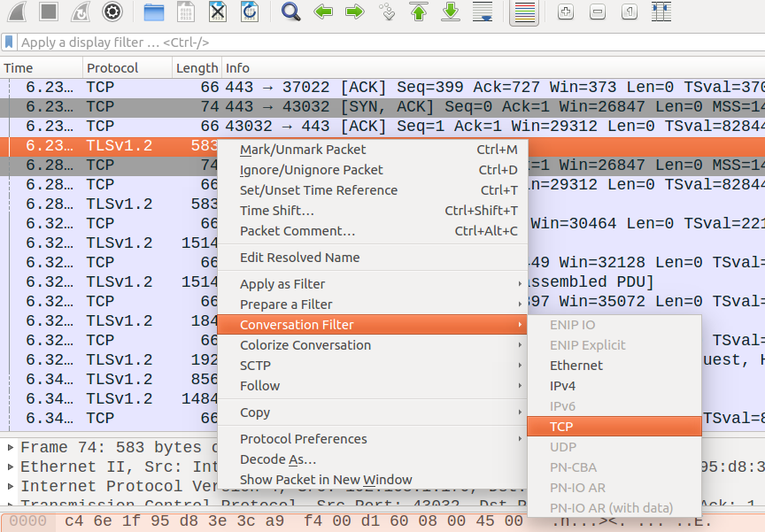
Task: Click Decode As… menu entry
Action: (277, 459)
